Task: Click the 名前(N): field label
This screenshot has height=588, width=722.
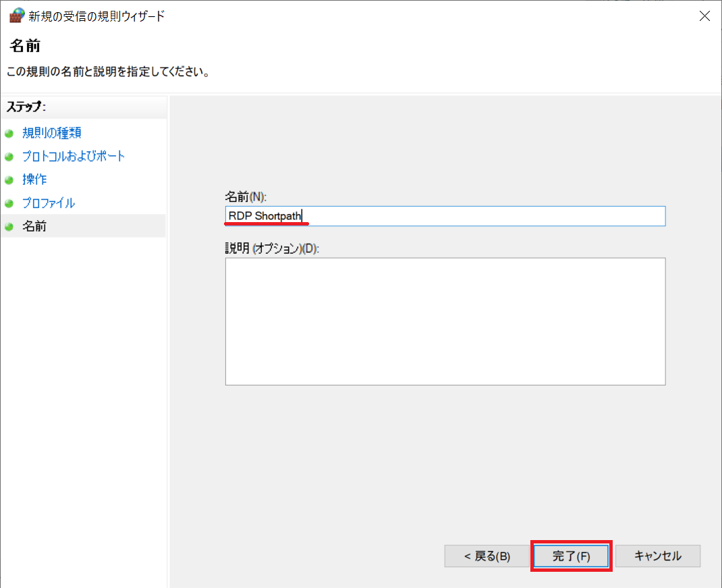Action: [246, 196]
